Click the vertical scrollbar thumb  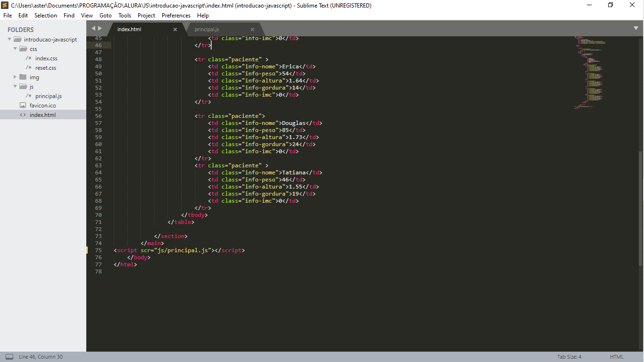tap(640, 208)
